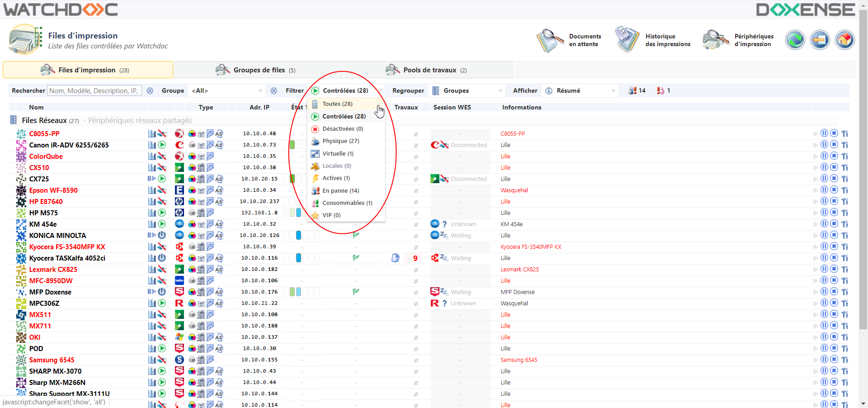
Task: Stop the MFP Doxense queue
Action: [834, 291]
